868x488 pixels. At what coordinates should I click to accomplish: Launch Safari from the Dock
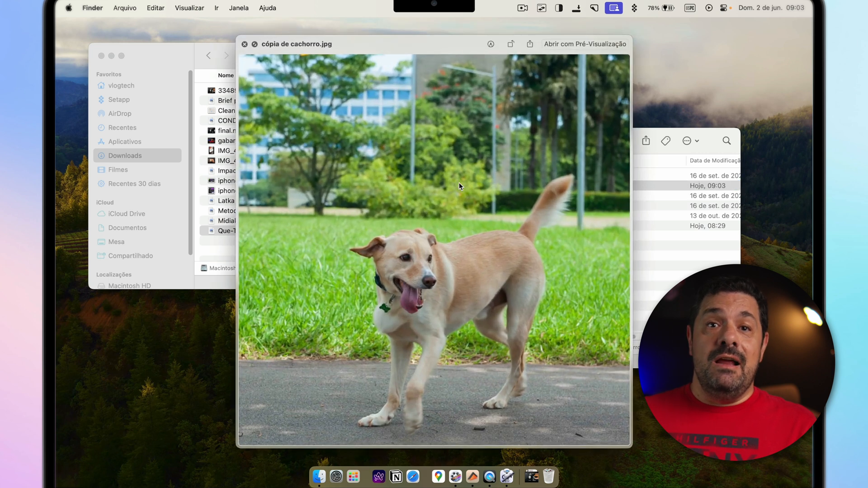click(x=413, y=476)
